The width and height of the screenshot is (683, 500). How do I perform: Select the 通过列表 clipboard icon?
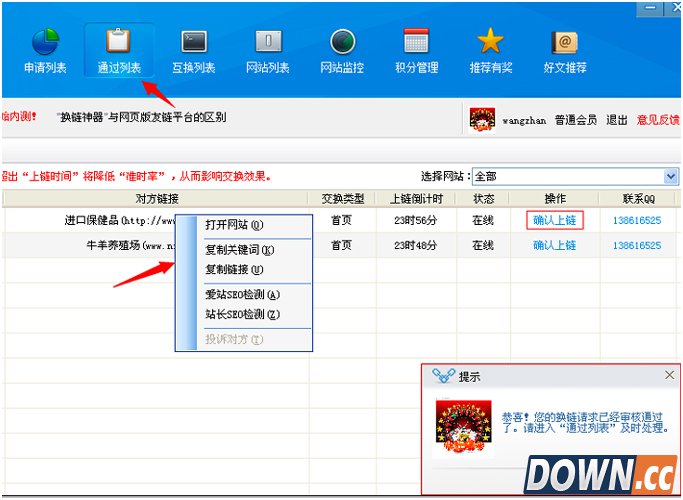pyautogui.click(x=118, y=41)
